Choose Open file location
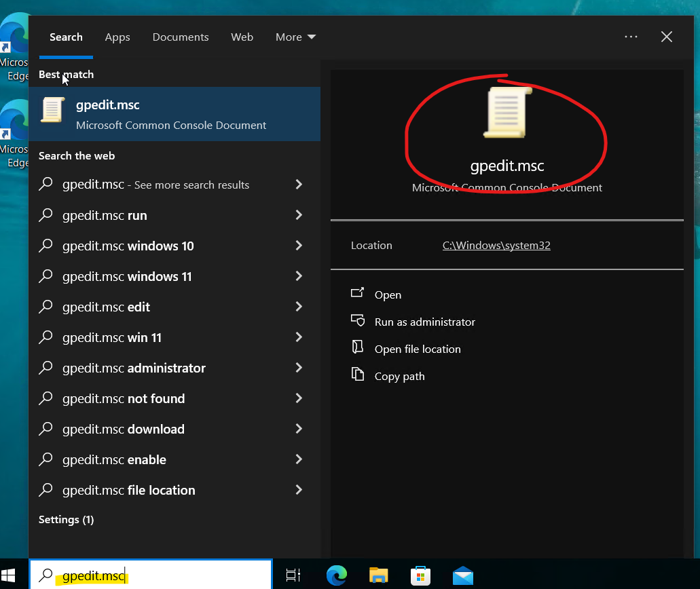700x589 pixels. 418,349
